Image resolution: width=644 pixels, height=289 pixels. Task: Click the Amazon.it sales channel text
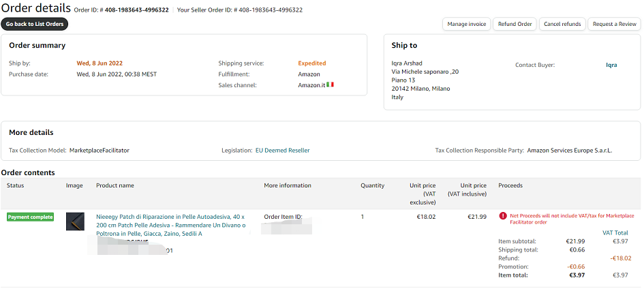click(311, 85)
